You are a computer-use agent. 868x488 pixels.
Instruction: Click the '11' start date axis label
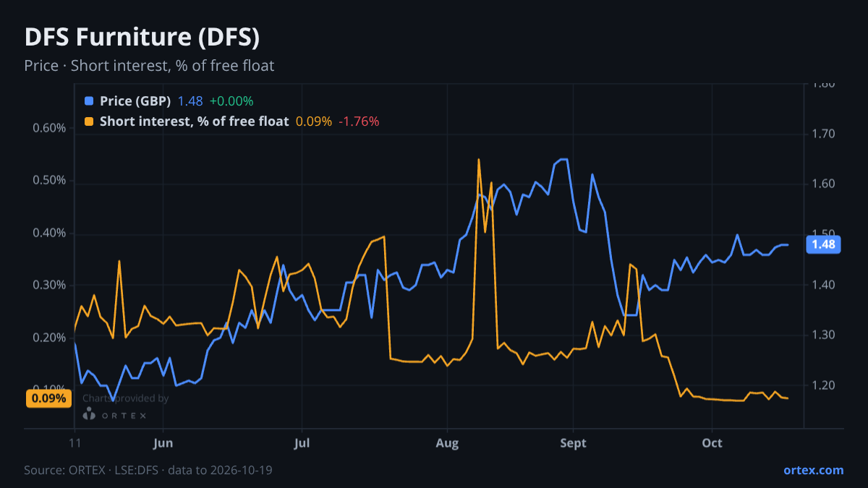point(75,442)
